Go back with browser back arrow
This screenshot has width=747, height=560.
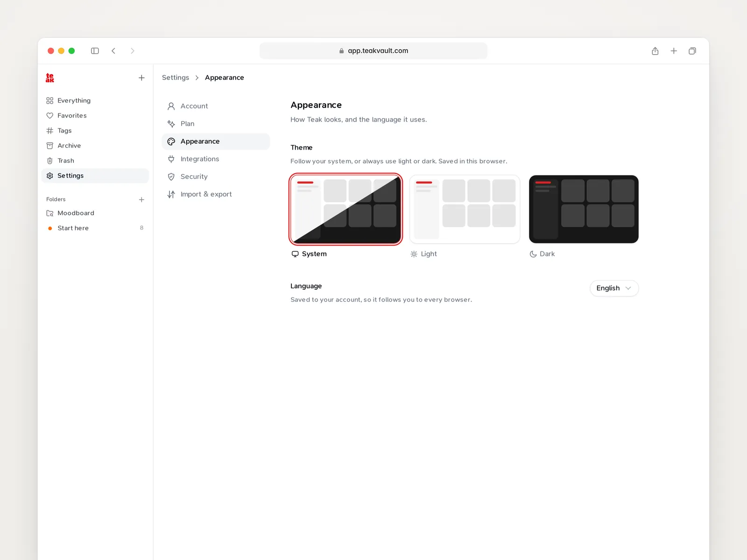pyautogui.click(x=113, y=51)
